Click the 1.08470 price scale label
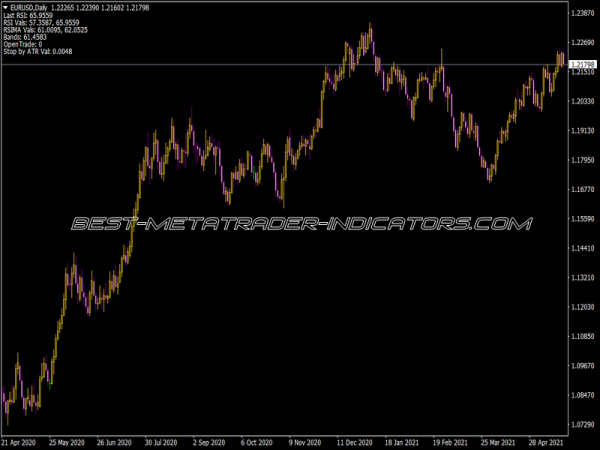Image resolution: width=600 pixels, height=450 pixels. [583, 395]
